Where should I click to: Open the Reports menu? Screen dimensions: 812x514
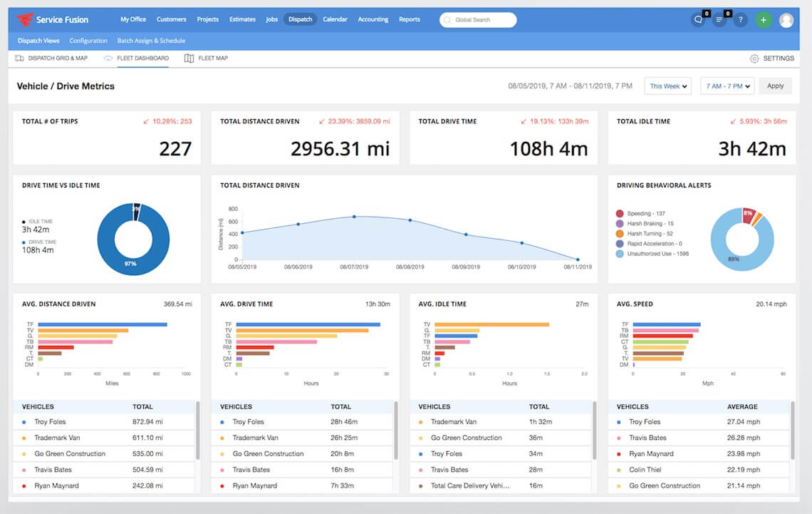tap(409, 19)
